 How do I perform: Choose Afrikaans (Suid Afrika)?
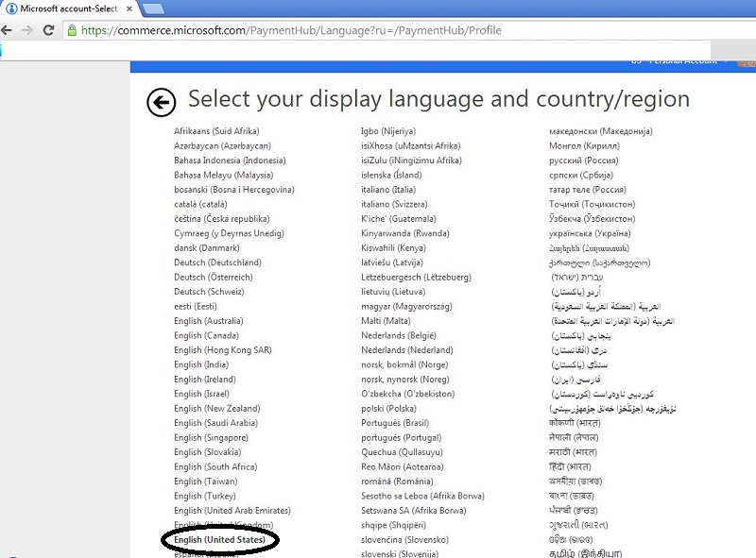[x=216, y=131]
